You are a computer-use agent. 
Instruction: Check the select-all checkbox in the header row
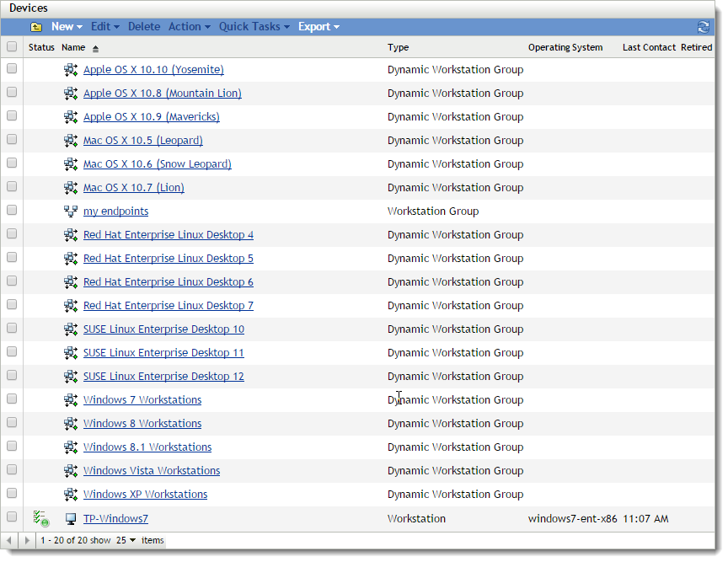(12, 46)
